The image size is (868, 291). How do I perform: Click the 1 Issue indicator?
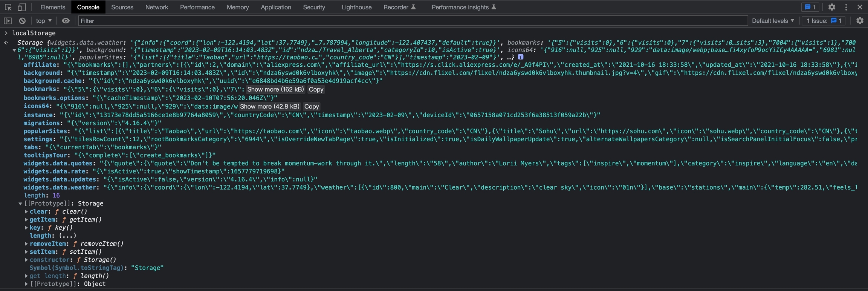(x=823, y=21)
